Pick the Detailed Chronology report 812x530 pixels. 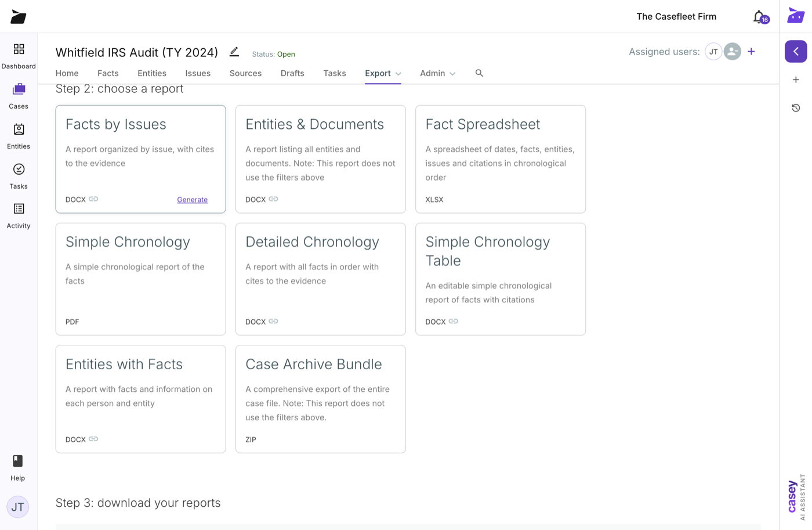tap(321, 279)
